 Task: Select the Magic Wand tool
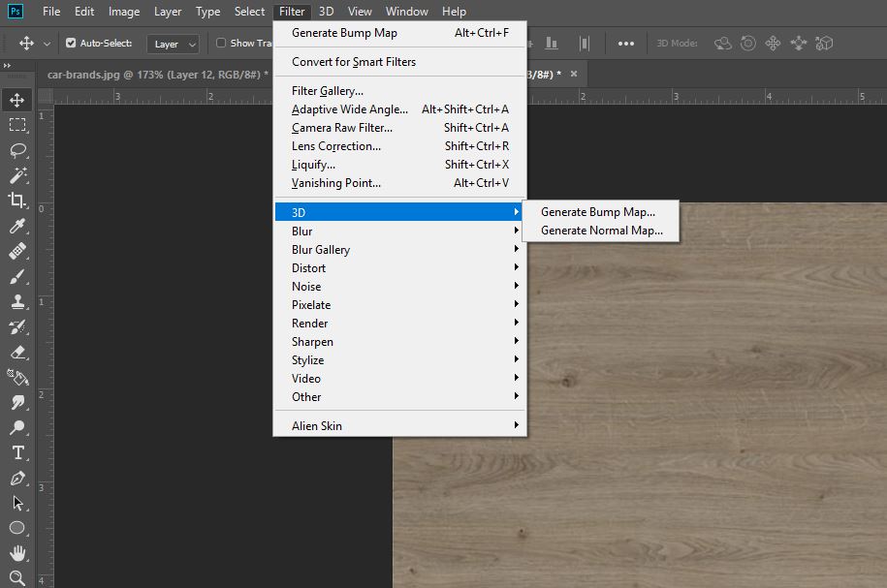17,175
